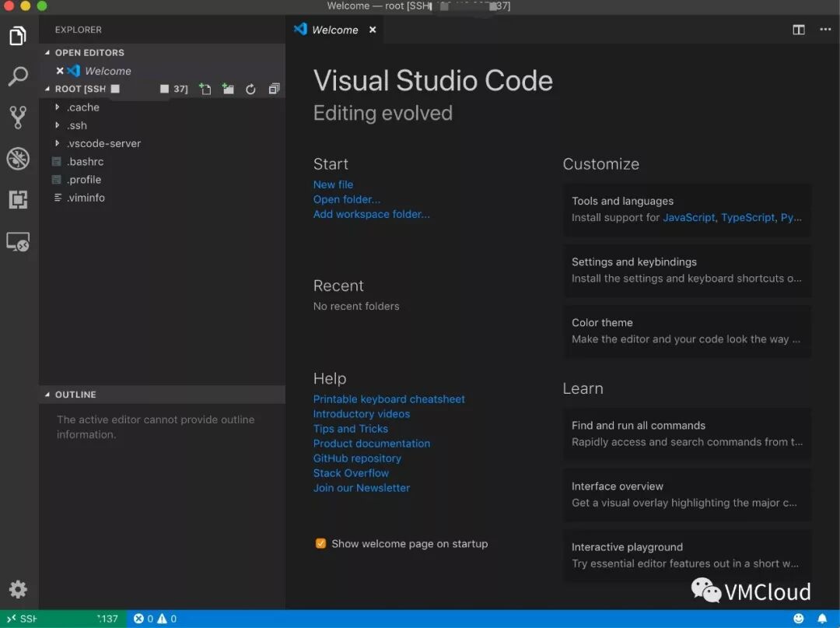
Task: Click Join our Newsletter link
Action: click(362, 488)
